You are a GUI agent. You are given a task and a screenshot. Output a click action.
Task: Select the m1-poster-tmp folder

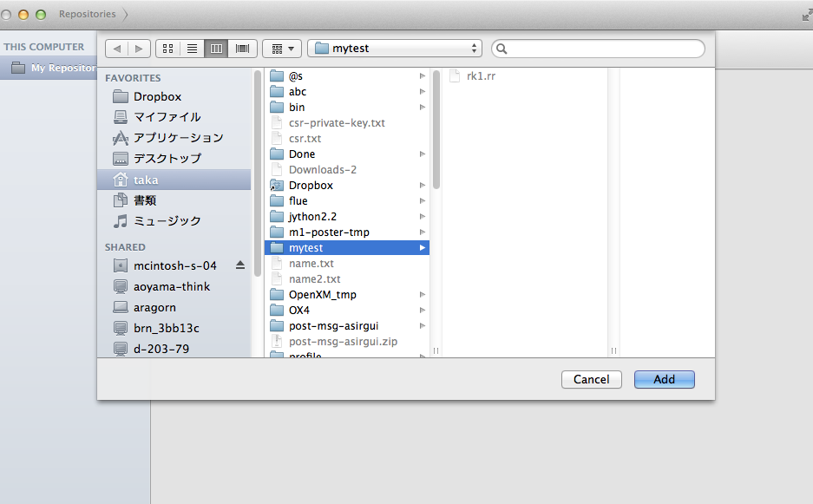point(346,232)
